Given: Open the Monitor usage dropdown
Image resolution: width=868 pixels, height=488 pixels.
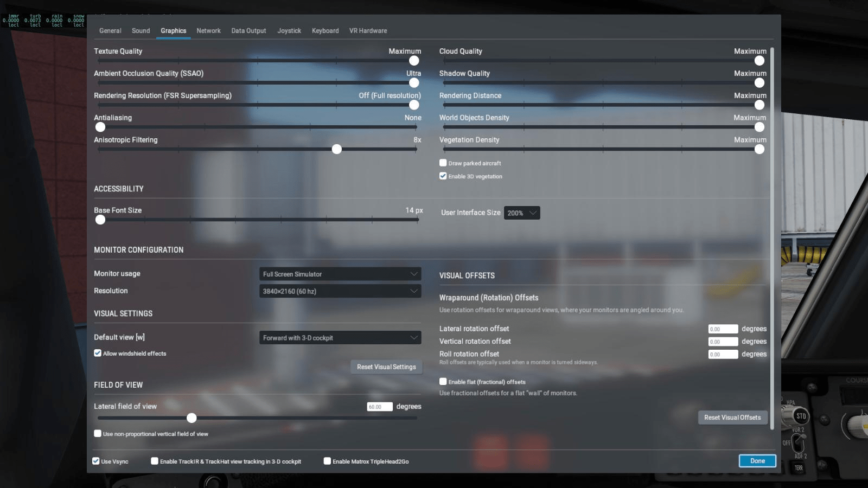Looking at the screenshot, I should [x=340, y=274].
